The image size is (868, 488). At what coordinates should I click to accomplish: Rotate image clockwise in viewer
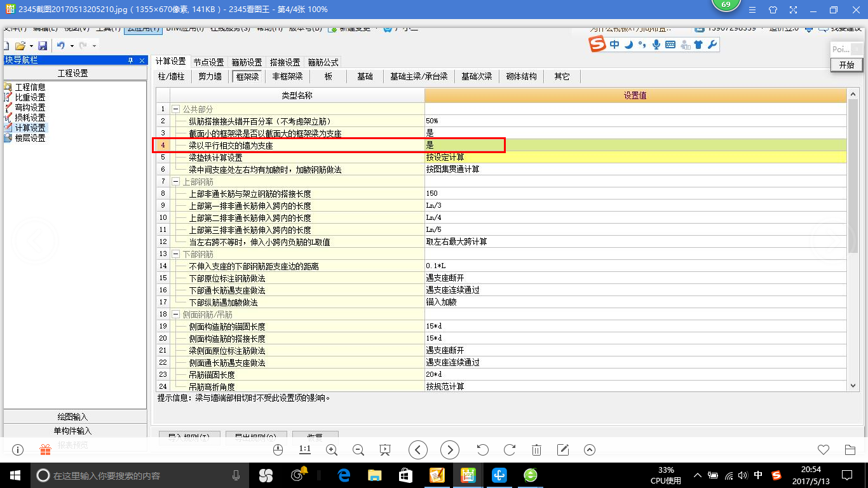[x=510, y=450]
